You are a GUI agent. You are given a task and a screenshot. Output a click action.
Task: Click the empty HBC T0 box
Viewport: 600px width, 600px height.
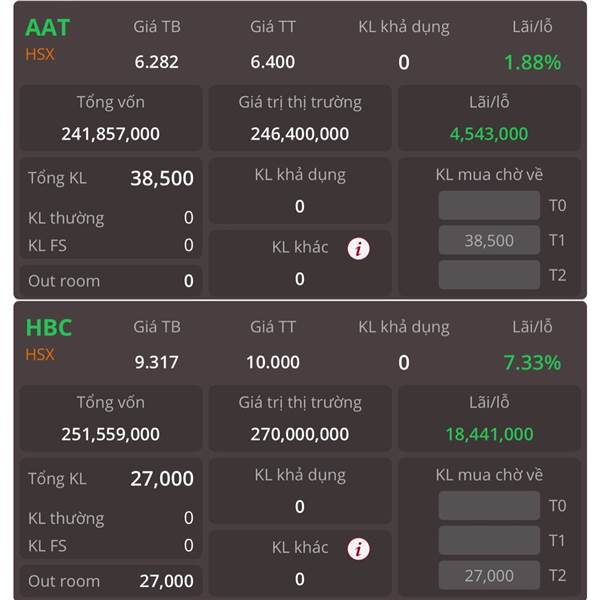tap(489, 505)
